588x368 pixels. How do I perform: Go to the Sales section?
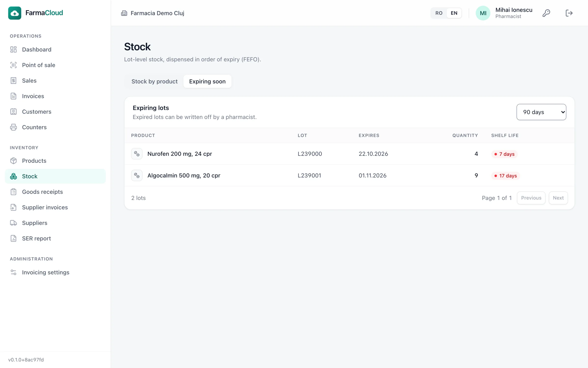(x=55, y=80)
